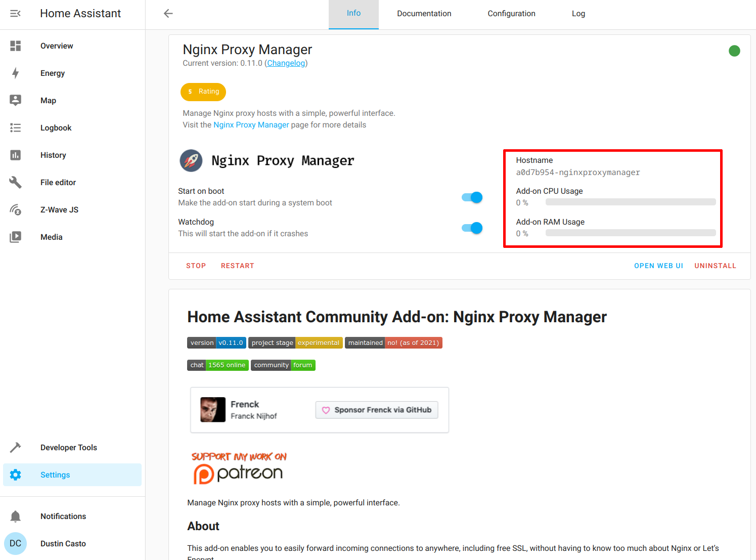The height and width of the screenshot is (560, 756).
Task: Open the Log tab
Action: pyautogui.click(x=579, y=14)
